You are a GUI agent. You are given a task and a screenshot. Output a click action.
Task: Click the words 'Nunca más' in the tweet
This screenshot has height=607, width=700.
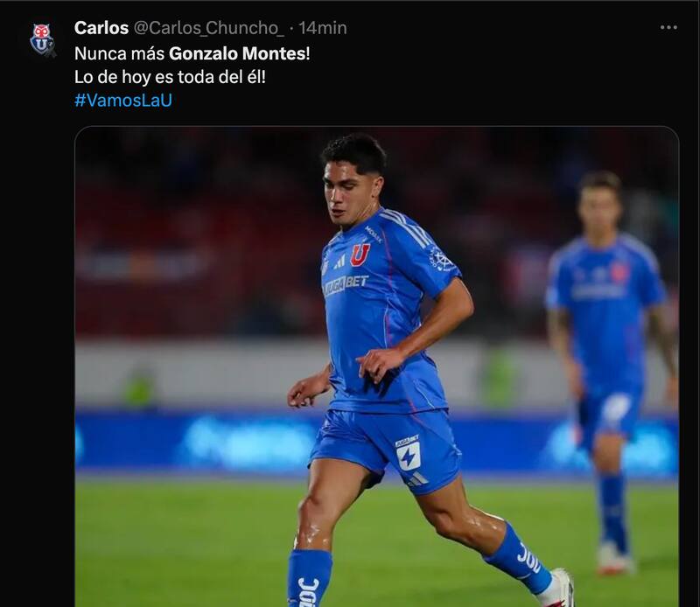120,54
